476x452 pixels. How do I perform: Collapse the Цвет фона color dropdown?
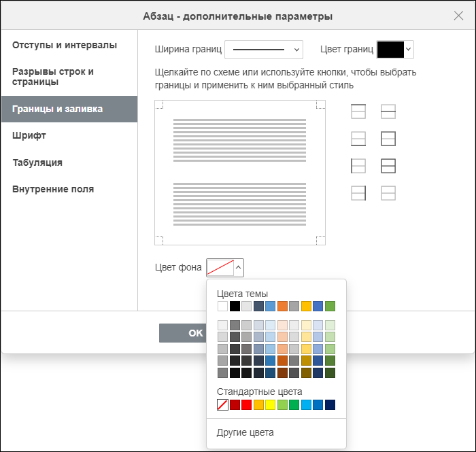tap(239, 268)
